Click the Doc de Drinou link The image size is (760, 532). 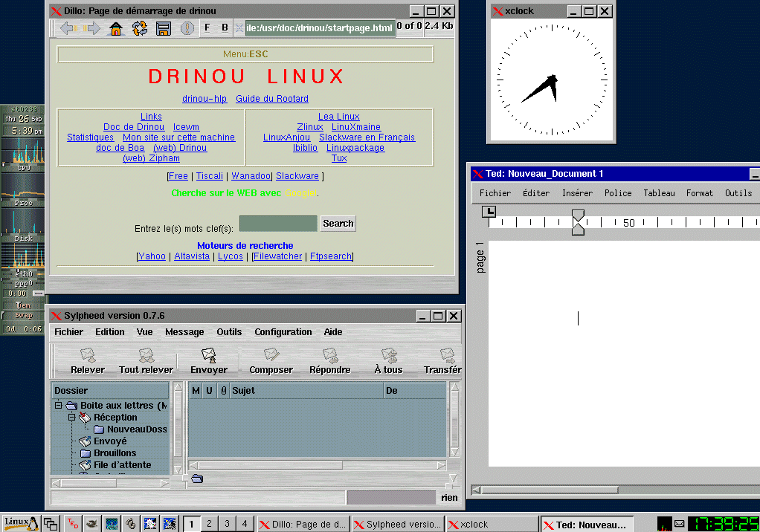(x=134, y=127)
